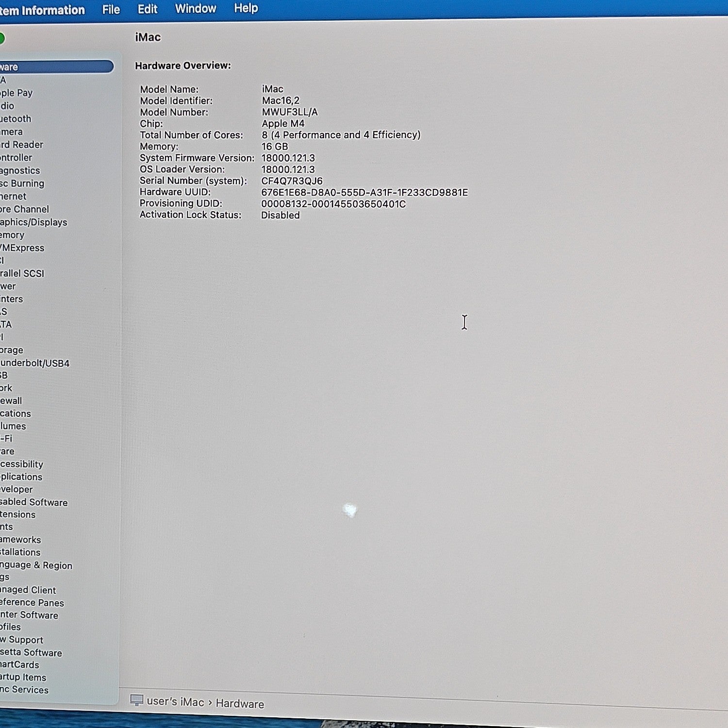
Task: Select Disabled Software in the sidebar
Action: tap(34, 502)
